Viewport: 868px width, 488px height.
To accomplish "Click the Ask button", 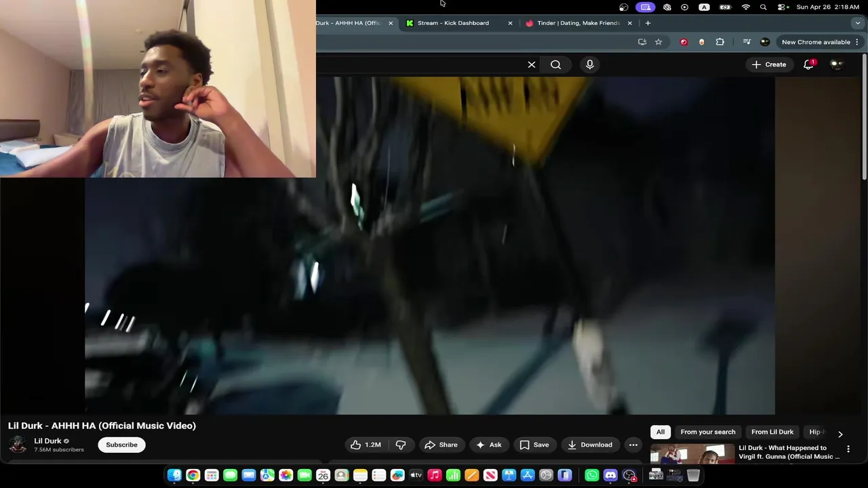I will point(489,445).
